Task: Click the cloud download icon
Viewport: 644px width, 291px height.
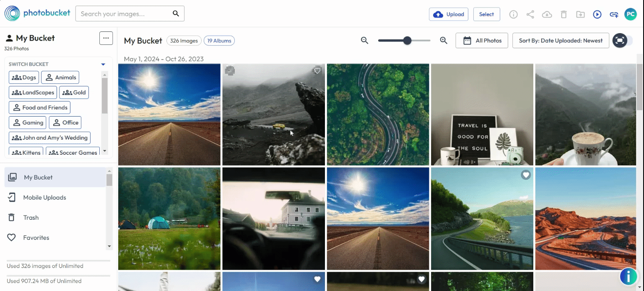Action: [x=547, y=14]
